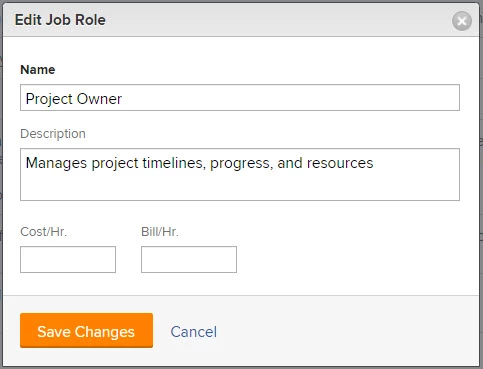Select the Description label text

pyautogui.click(x=53, y=134)
